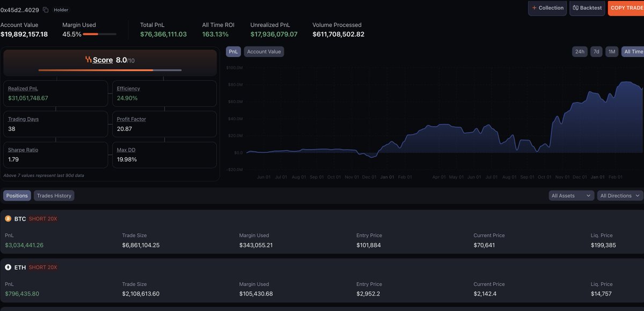Switch chart to PnL view

click(x=233, y=51)
